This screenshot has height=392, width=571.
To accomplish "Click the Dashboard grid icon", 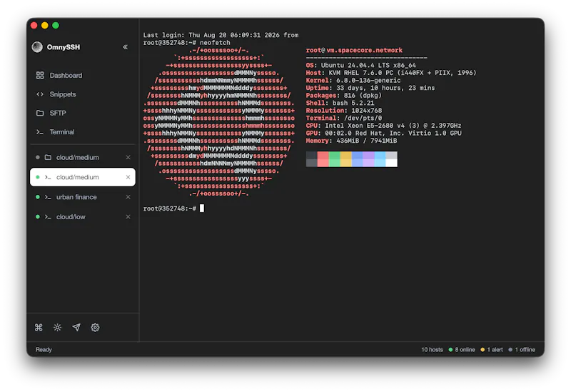I will (40, 76).
